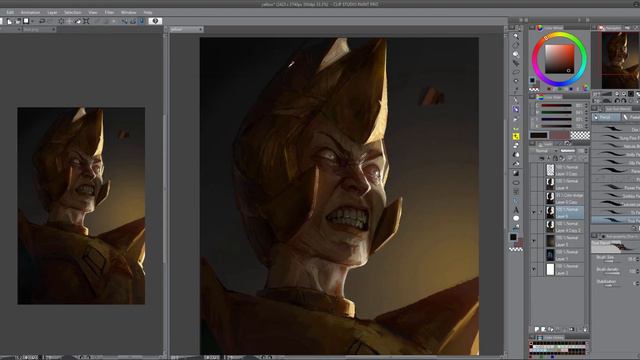640x360 pixels.
Task: Close the yellow canvas tab
Action: (x=200, y=29)
